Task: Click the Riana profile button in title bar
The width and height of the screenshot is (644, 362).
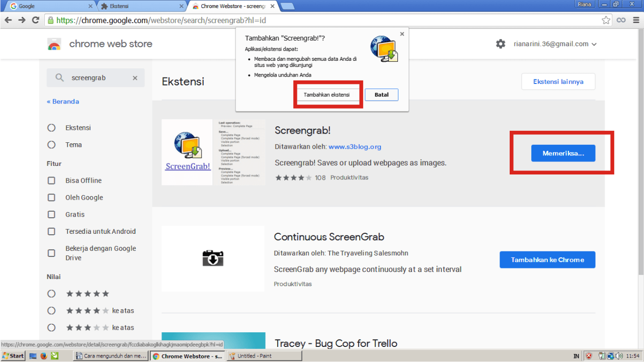Action: (x=585, y=4)
